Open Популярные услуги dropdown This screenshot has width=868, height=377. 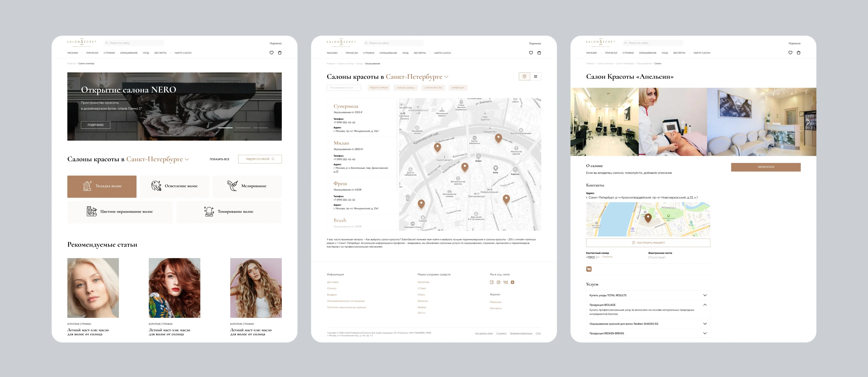[x=344, y=88]
